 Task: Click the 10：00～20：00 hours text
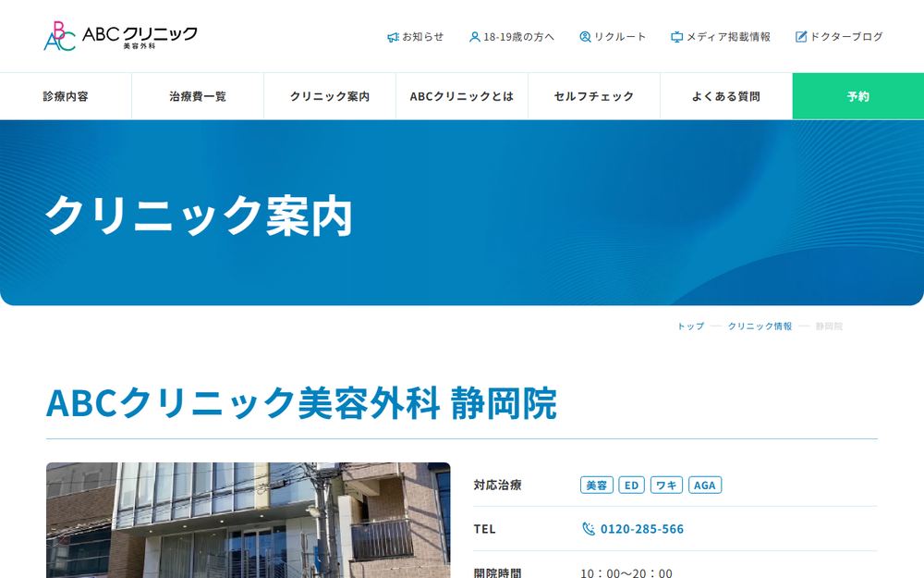(626, 572)
